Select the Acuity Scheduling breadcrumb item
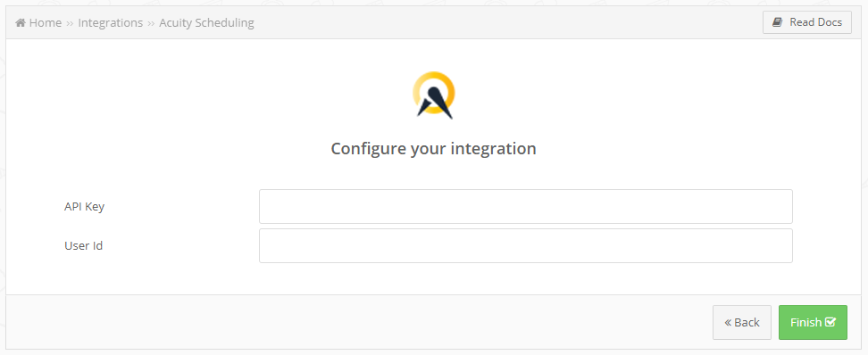The image size is (868, 355). (x=206, y=22)
